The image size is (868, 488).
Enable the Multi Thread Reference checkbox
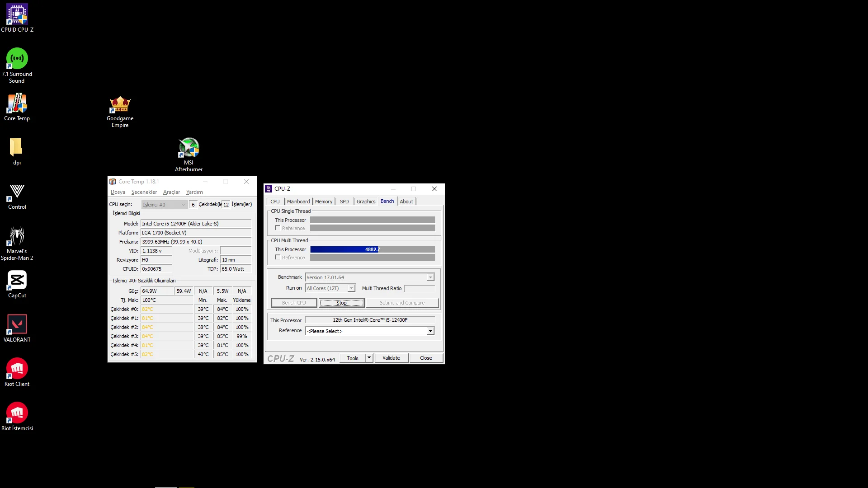tap(278, 258)
